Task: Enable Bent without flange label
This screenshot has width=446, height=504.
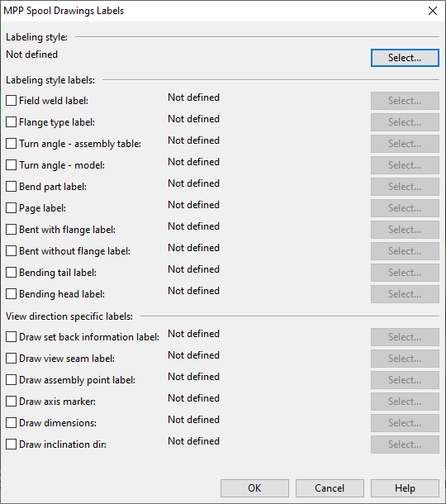Action: (x=12, y=251)
